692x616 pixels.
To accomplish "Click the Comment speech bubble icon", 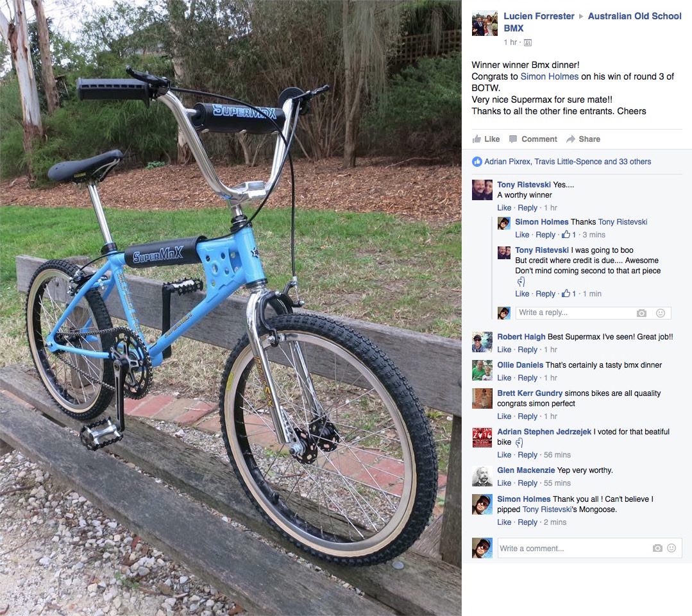I will (x=513, y=139).
